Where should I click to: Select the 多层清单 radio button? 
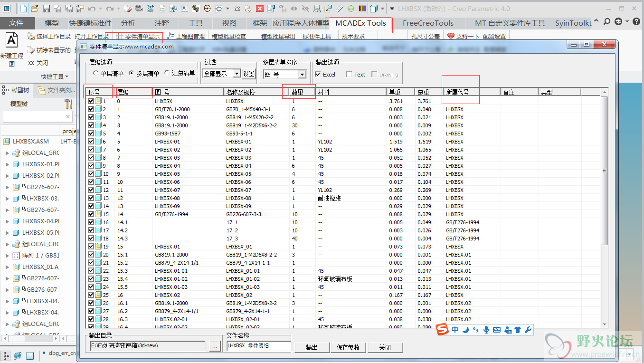tap(132, 74)
